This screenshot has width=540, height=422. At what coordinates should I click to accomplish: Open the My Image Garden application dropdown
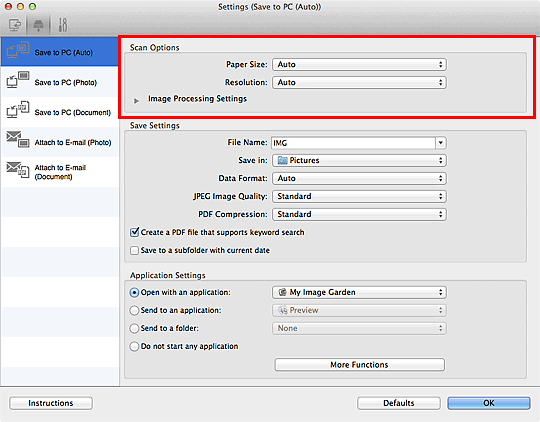coord(359,292)
